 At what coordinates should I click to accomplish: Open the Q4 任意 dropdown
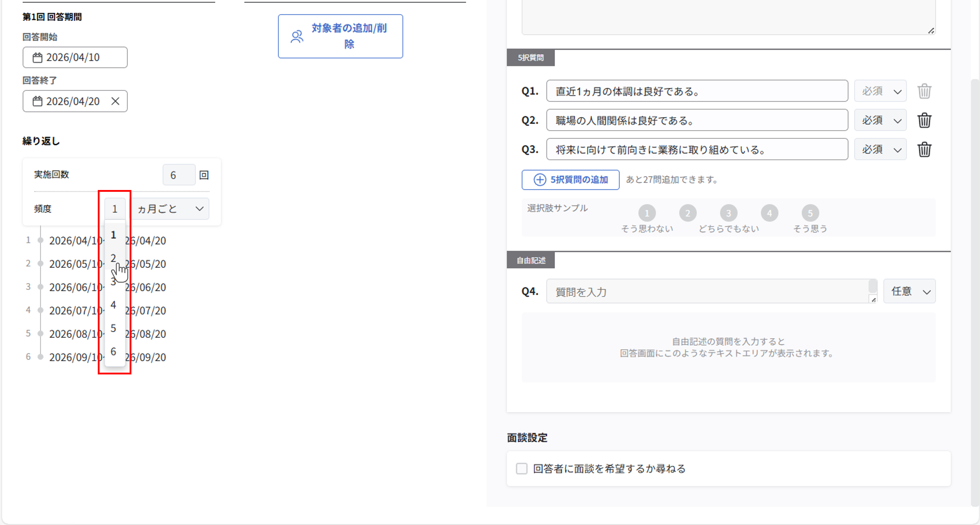pyautogui.click(x=909, y=291)
